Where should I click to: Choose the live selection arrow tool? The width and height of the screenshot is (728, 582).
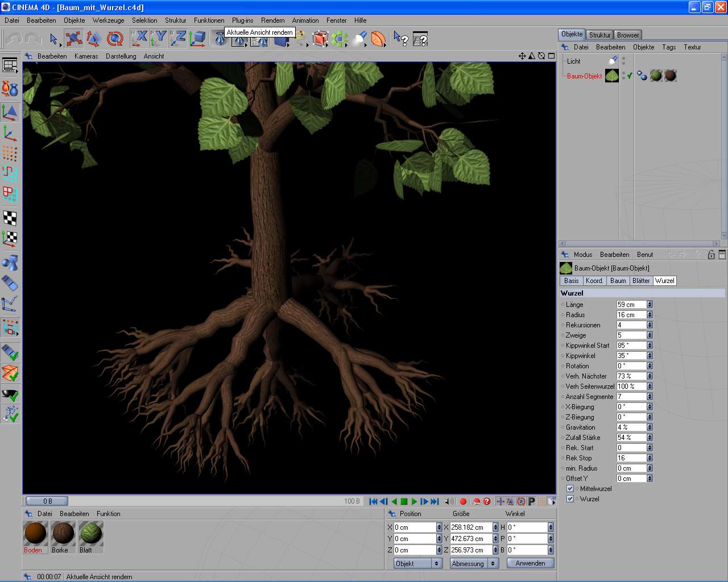(53, 39)
